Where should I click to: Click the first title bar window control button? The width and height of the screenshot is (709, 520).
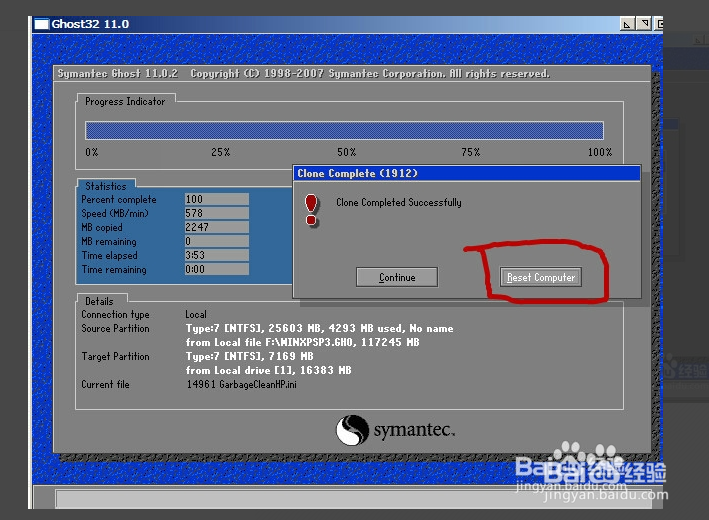point(627,24)
